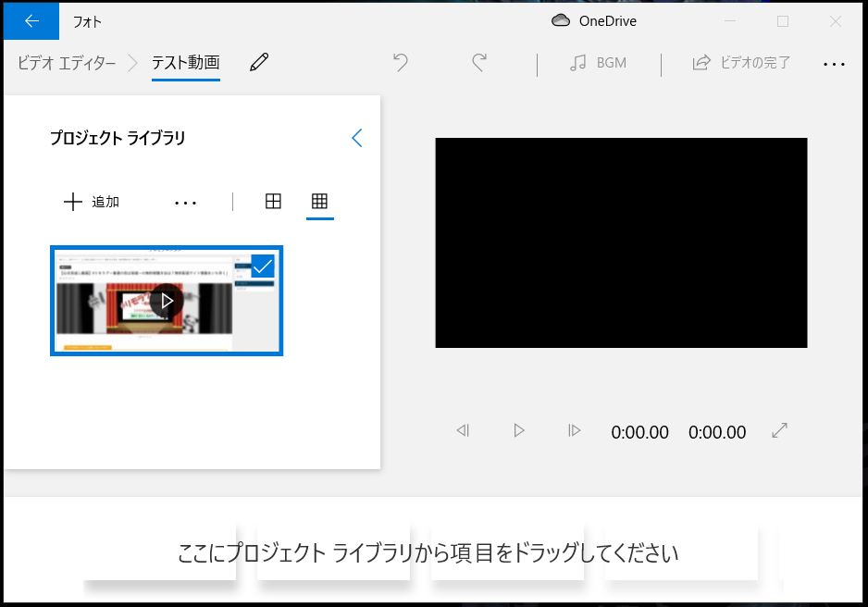Click the redo arrow icon
Viewport: 868px width, 607px height.
pyautogui.click(x=479, y=63)
